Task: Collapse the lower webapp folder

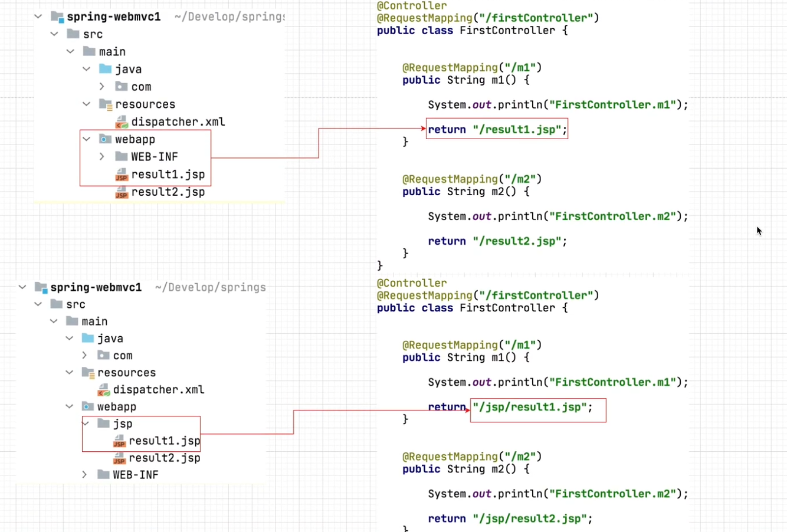Action: point(70,406)
